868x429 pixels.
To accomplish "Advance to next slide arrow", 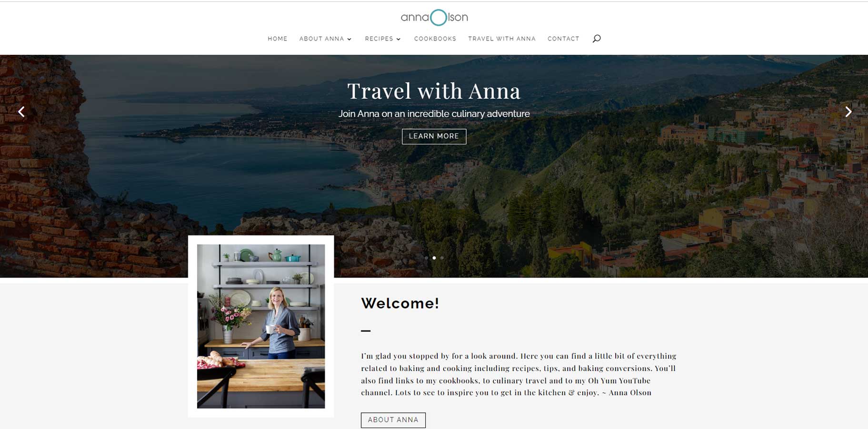I will pyautogui.click(x=848, y=112).
